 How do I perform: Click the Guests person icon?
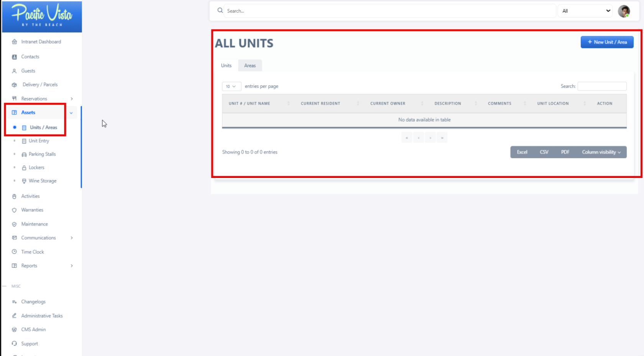pos(14,71)
